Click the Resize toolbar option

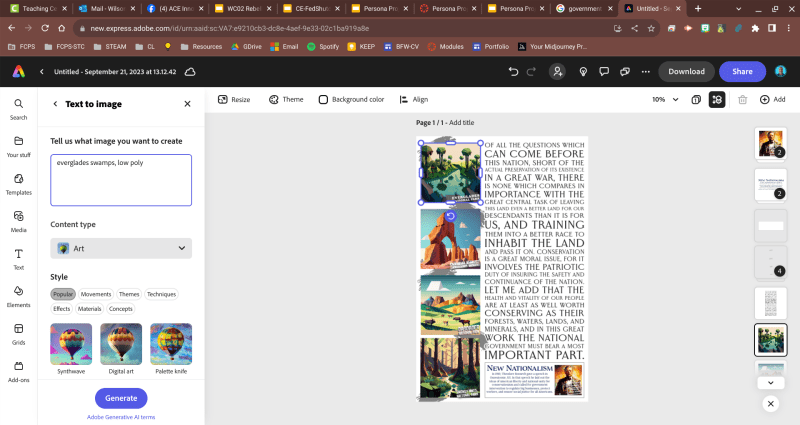pos(234,100)
